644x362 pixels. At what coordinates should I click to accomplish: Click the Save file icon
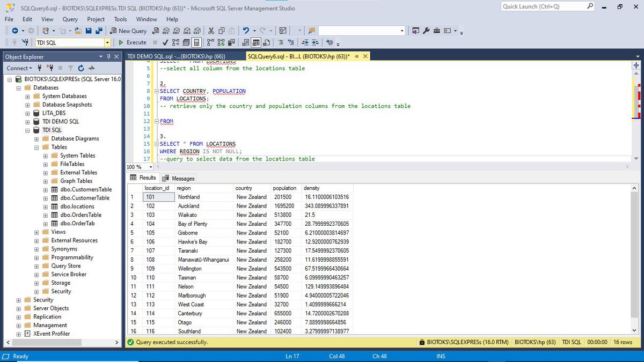[x=89, y=31]
